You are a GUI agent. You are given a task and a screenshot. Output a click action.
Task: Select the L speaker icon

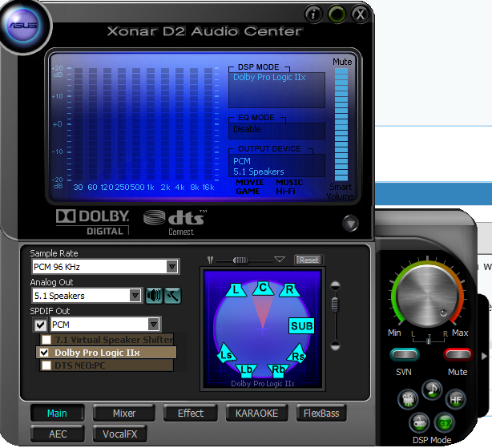tap(236, 289)
